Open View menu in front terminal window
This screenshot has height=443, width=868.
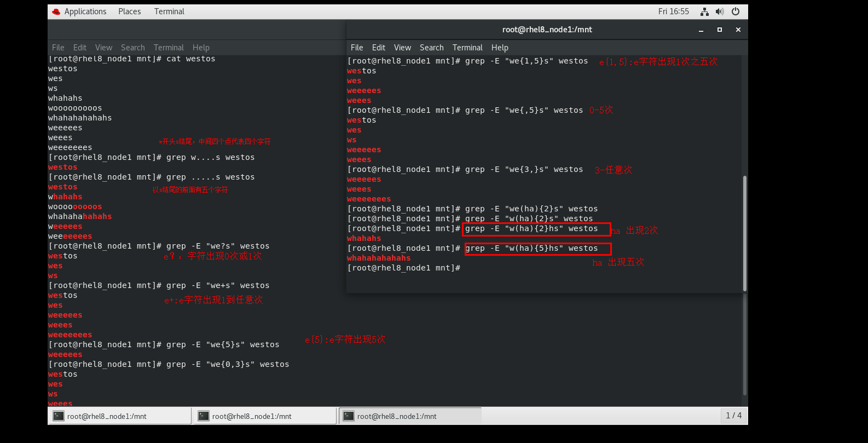[402, 48]
